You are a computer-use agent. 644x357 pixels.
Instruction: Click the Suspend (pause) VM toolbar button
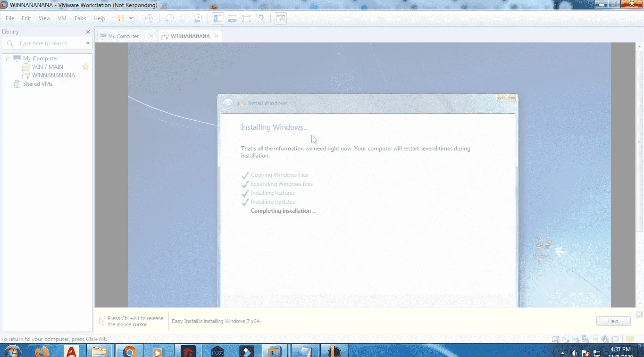[121, 18]
